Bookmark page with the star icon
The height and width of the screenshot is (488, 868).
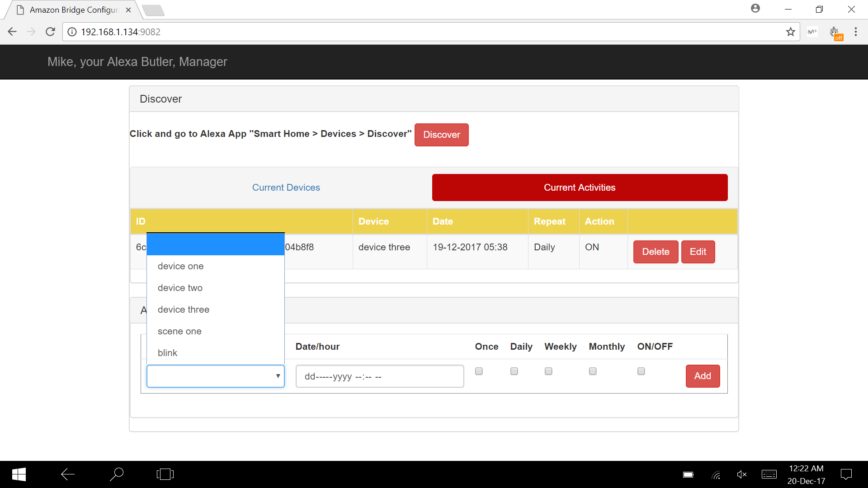[790, 32]
